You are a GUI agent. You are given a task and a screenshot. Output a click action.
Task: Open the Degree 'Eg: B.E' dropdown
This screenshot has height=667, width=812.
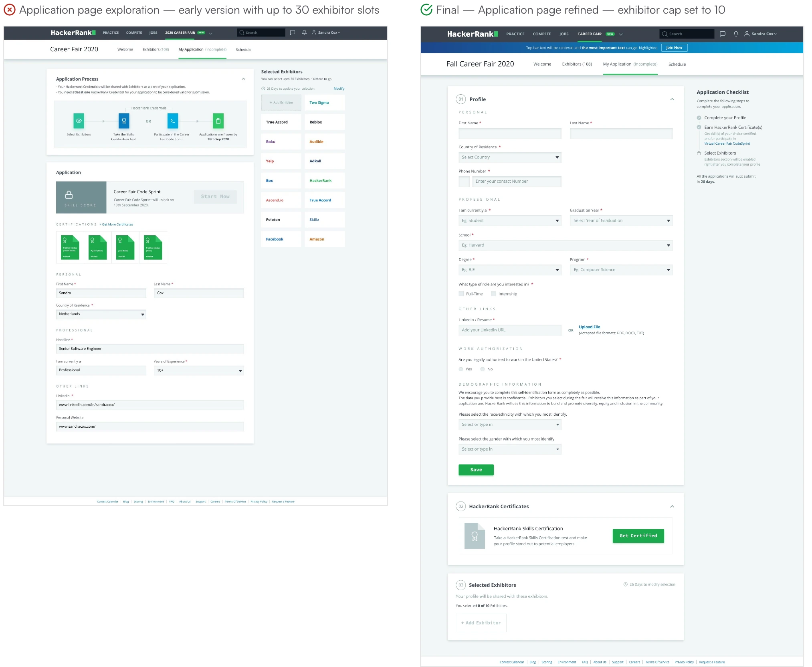click(510, 270)
